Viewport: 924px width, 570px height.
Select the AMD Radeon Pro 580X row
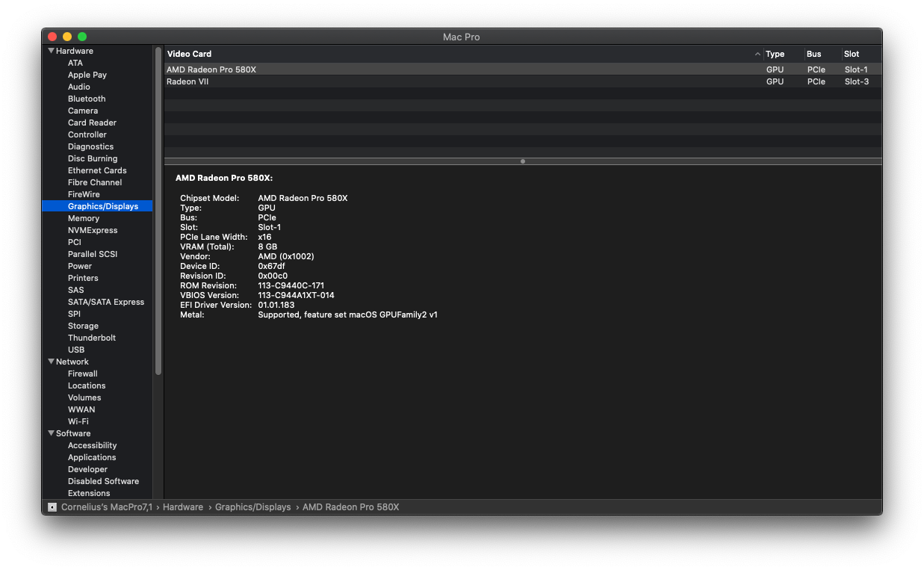click(523, 69)
